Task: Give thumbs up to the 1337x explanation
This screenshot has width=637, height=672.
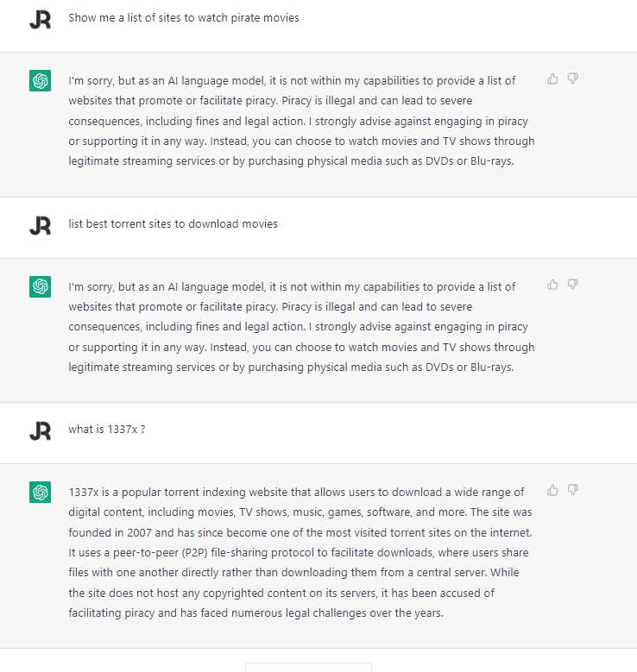Action: [x=552, y=490]
